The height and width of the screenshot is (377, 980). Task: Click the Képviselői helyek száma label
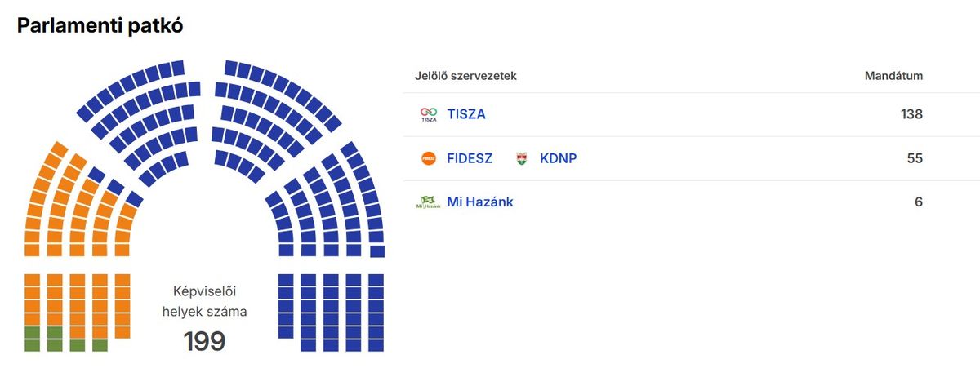coord(204,301)
